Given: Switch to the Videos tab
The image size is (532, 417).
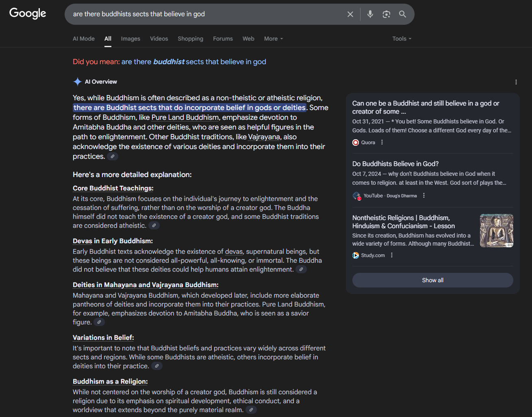Looking at the screenshot, I should coord(159,39).
